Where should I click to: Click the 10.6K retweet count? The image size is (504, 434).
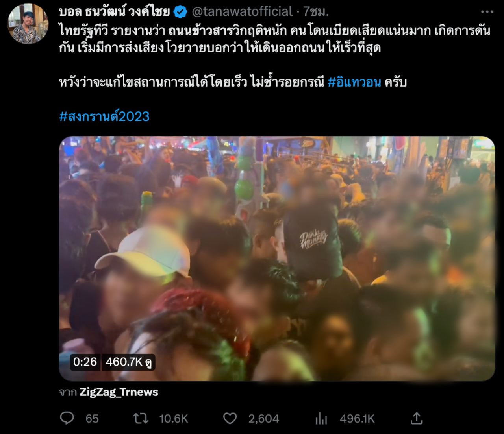(174, 419)
